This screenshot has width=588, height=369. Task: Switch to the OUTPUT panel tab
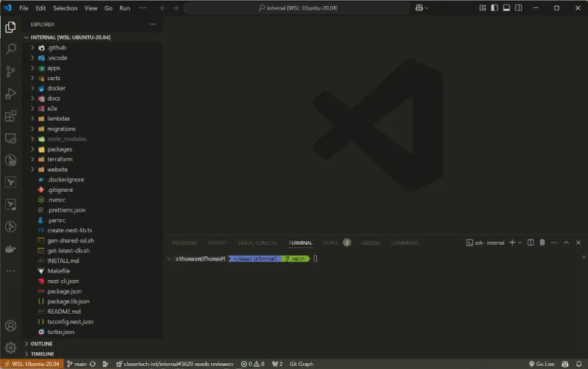(x=218, y=243)
